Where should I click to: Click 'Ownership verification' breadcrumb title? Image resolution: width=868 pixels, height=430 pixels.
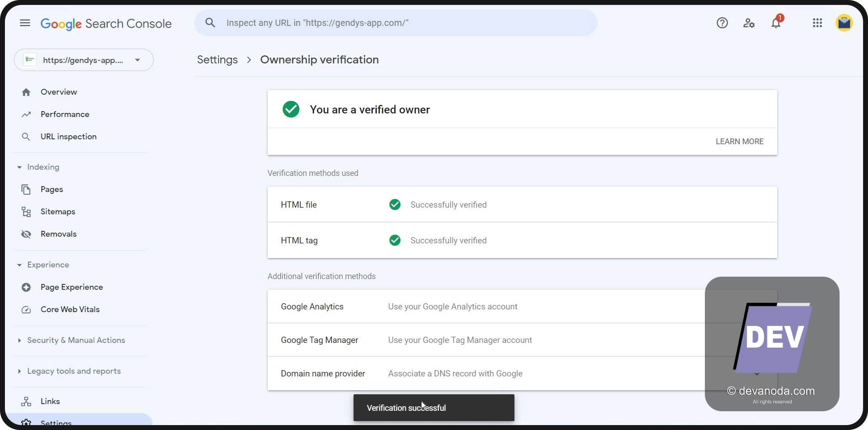(x=320, y=59)
